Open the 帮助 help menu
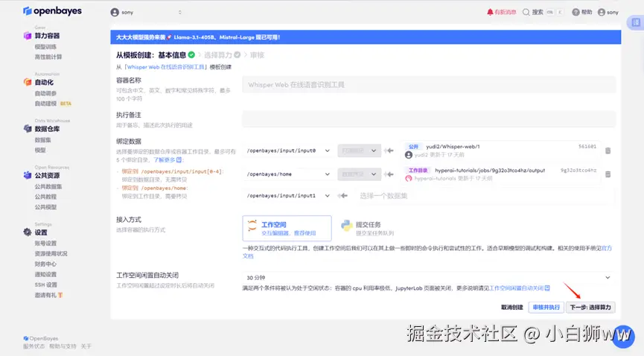The height and width of the screenshot is (356, 644). pos(582,13)
